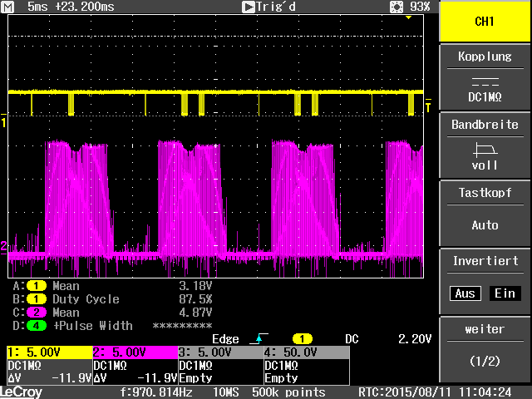This screenshot has height=399, width=532.
Task: Click the magenta channel 2 badge in Mean row C
Action: [x=37, y=313]
